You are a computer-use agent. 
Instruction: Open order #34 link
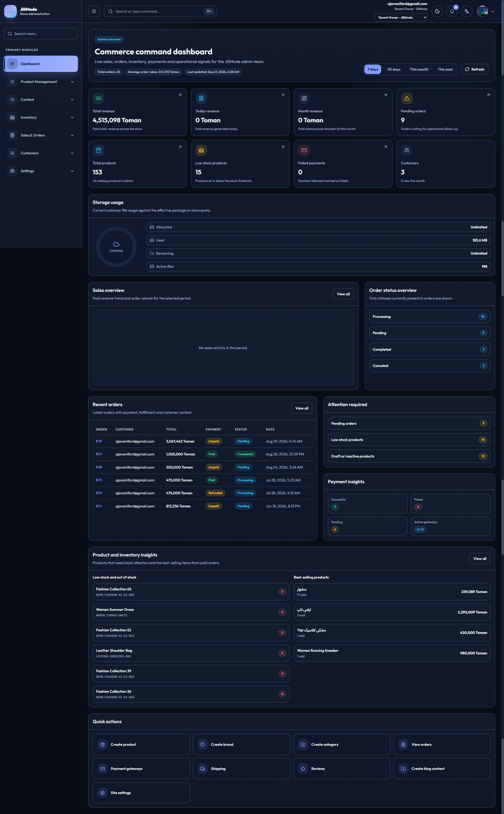click(99, 441)
